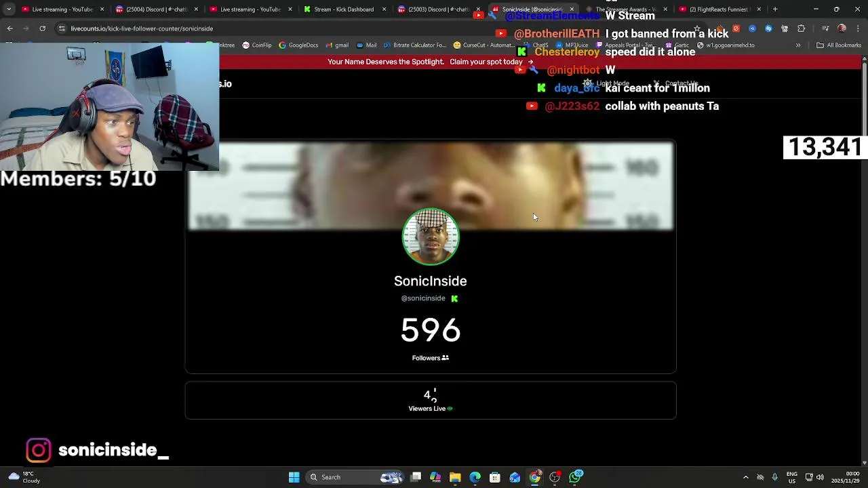Open WhatsApp from the taskbar

[x=575, y=477]
